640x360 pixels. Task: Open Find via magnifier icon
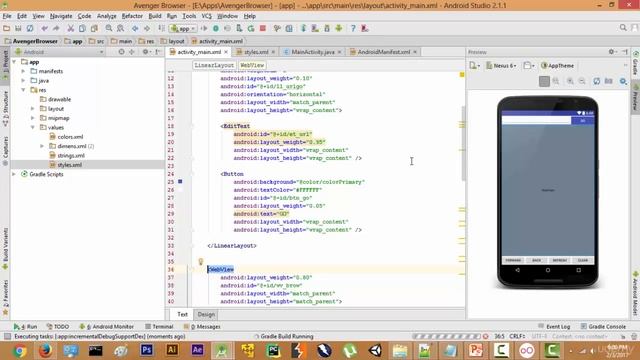click(x=109, y=29)
